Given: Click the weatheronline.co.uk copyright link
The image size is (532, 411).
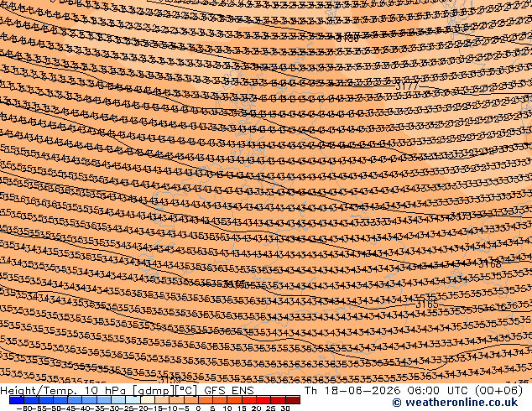Looking at the screenshot, I should click(455, 403).
